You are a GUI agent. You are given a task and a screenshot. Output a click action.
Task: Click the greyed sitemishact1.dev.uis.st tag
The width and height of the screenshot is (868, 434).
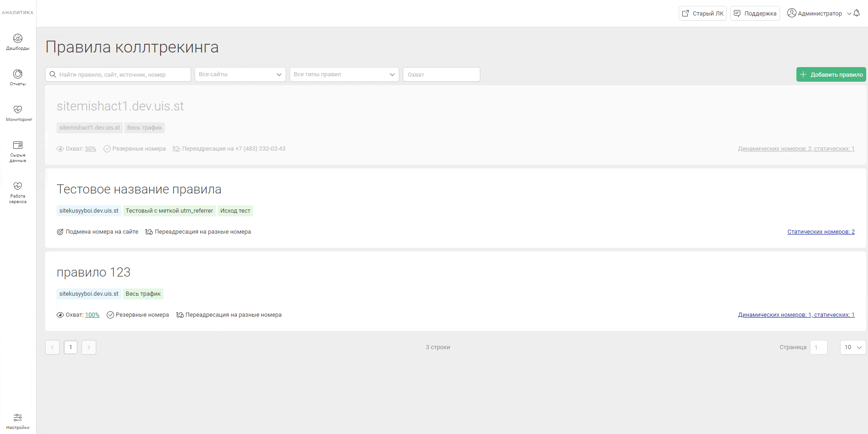coord(89,128)
